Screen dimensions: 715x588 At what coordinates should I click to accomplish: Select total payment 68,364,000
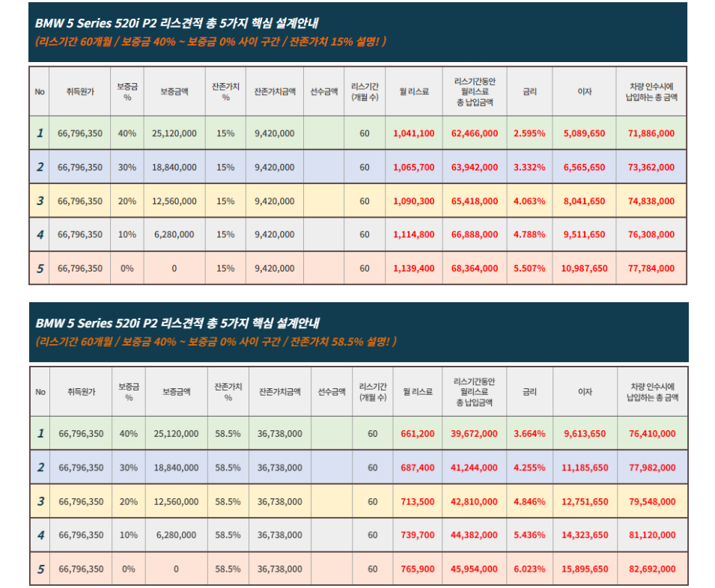(x=474, y=269)
